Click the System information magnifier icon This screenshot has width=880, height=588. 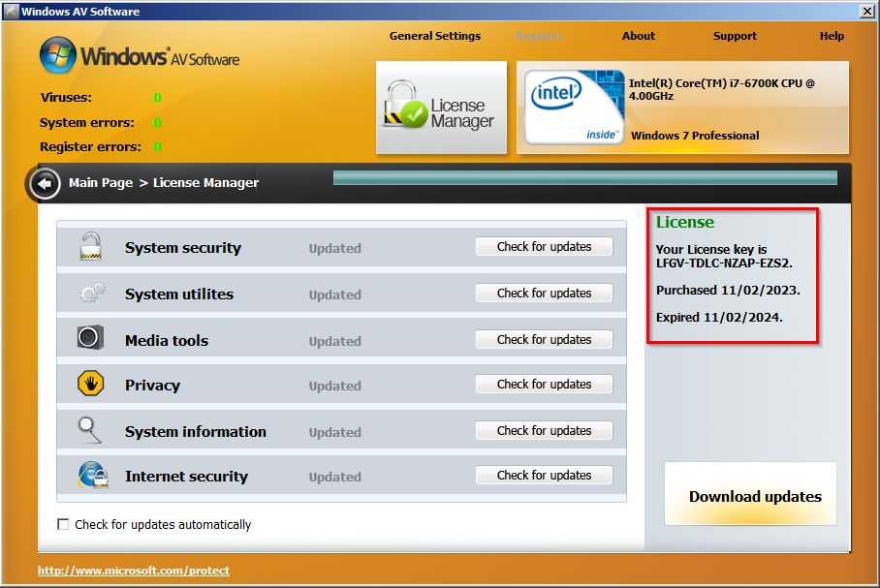pos(90,430)
